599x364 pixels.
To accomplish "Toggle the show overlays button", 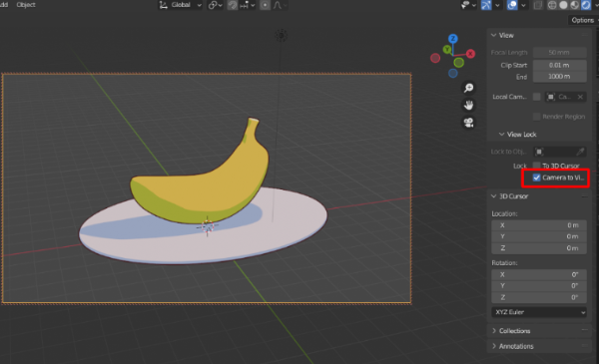I will click(x=512, y=5).
